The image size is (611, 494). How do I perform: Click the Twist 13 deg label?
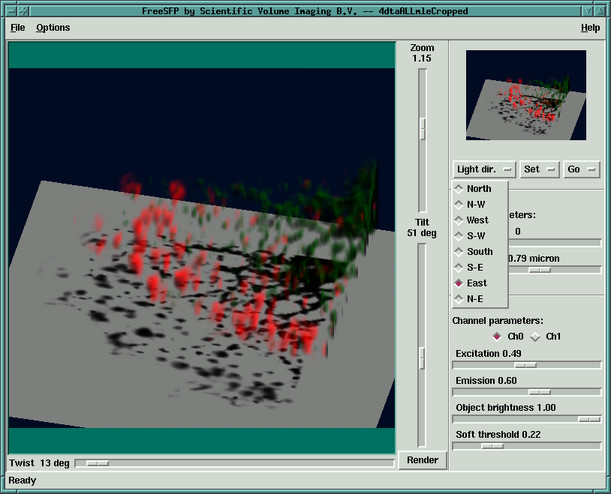[39, 463]
